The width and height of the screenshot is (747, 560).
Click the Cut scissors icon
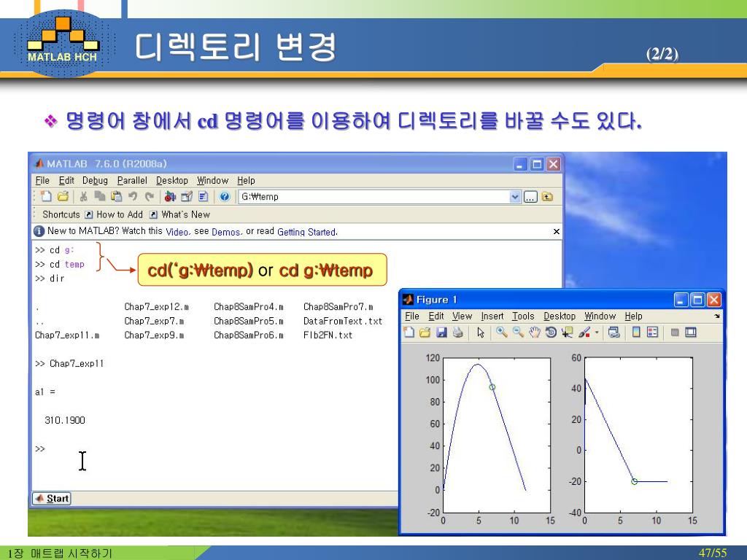(84, 196)
